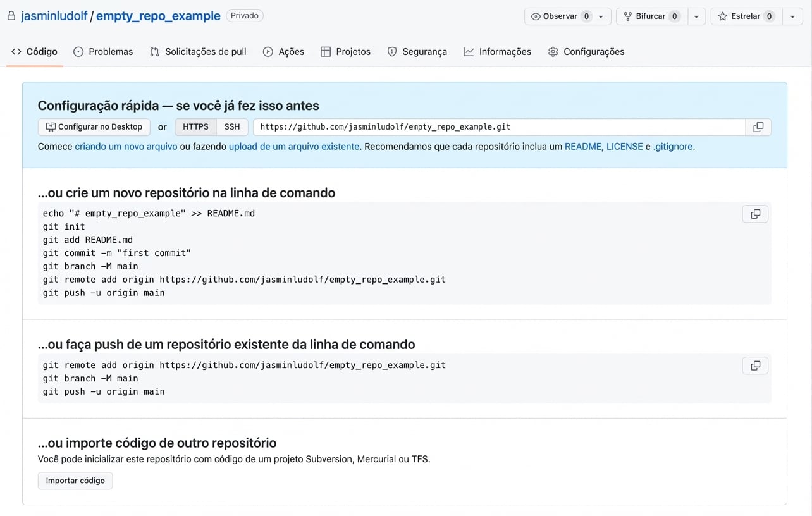The height and width of the screenshot is (516, 812).
Task: Open the Projetos tab
Action: [x=345, y=52]
